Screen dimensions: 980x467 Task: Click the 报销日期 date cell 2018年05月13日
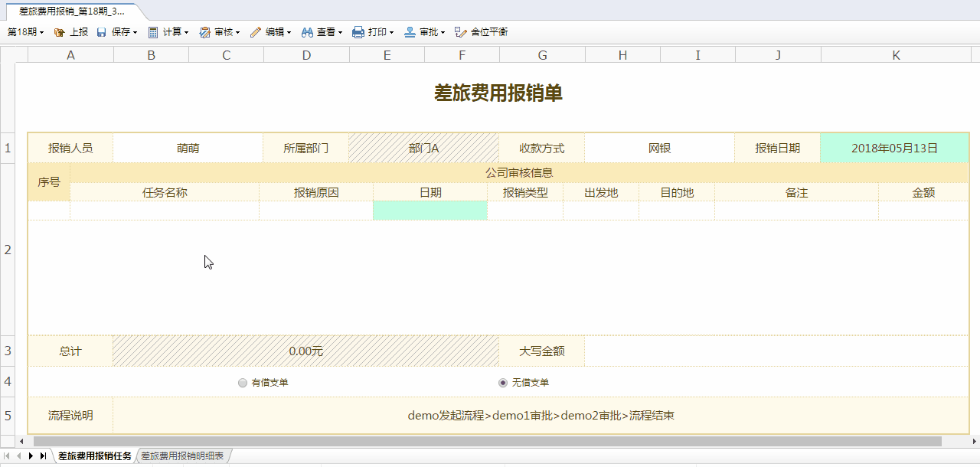[x=894, y=148]
